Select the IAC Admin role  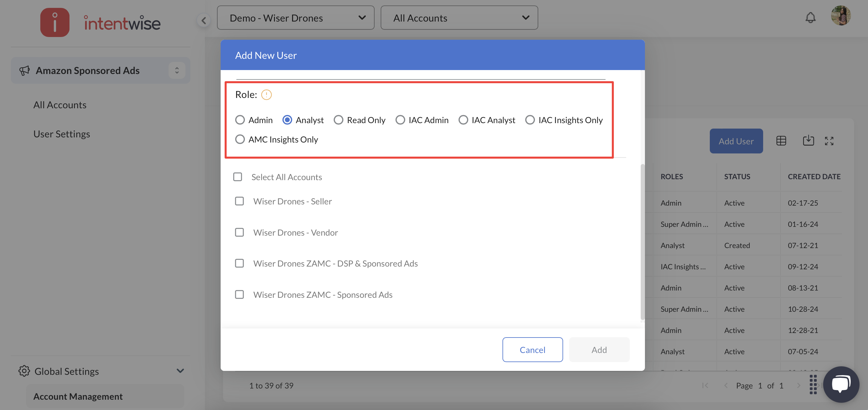click(400, 120)
